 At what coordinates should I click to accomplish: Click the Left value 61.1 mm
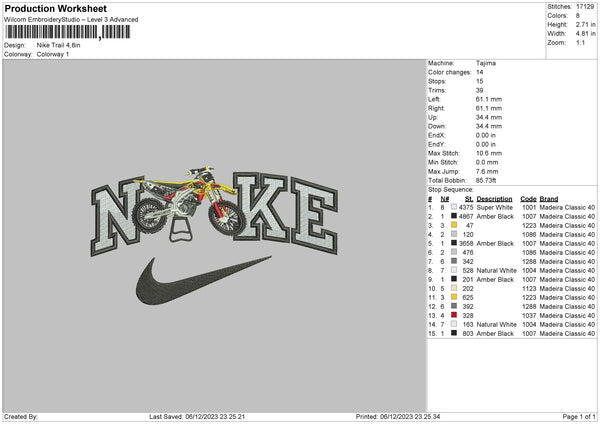[x=489, y=99]
